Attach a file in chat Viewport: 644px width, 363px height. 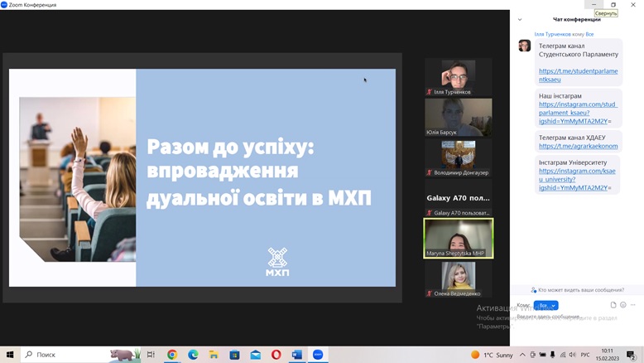click(x=613, y=305)
